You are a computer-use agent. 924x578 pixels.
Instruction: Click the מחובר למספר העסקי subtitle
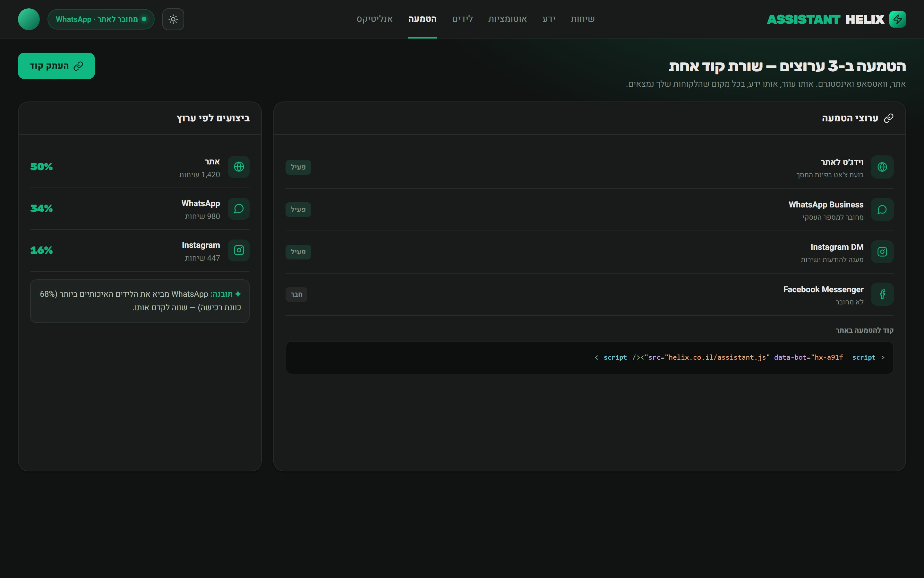tap(833, 217)
